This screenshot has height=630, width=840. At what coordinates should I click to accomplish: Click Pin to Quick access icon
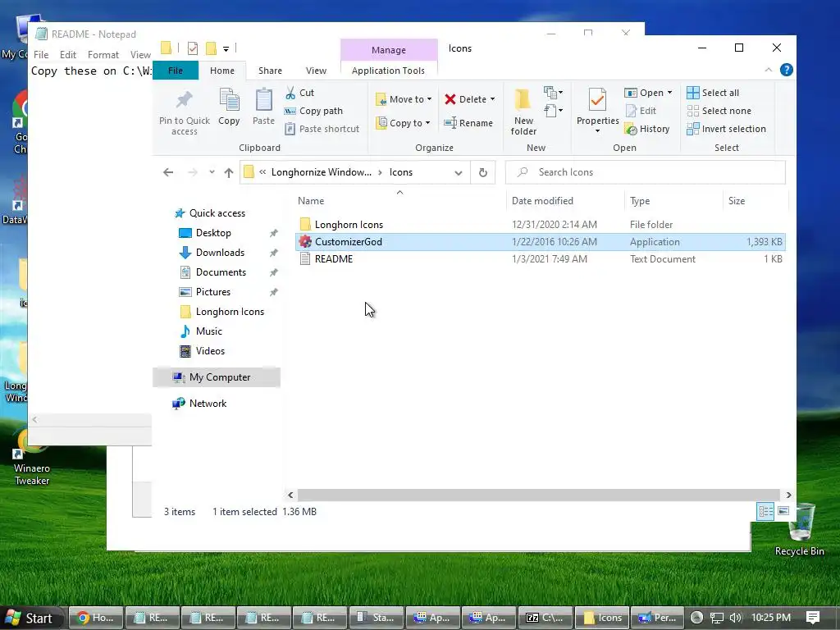[x=184, y=99]
